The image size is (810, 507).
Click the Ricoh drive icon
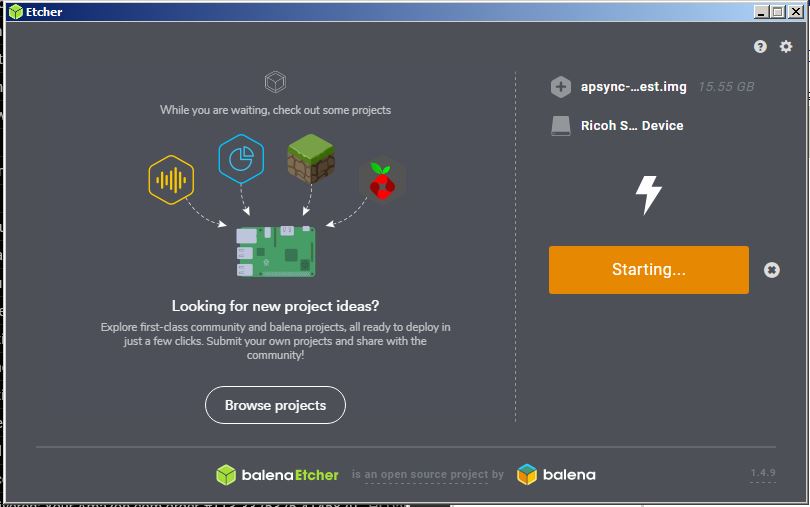pos(560,126)
